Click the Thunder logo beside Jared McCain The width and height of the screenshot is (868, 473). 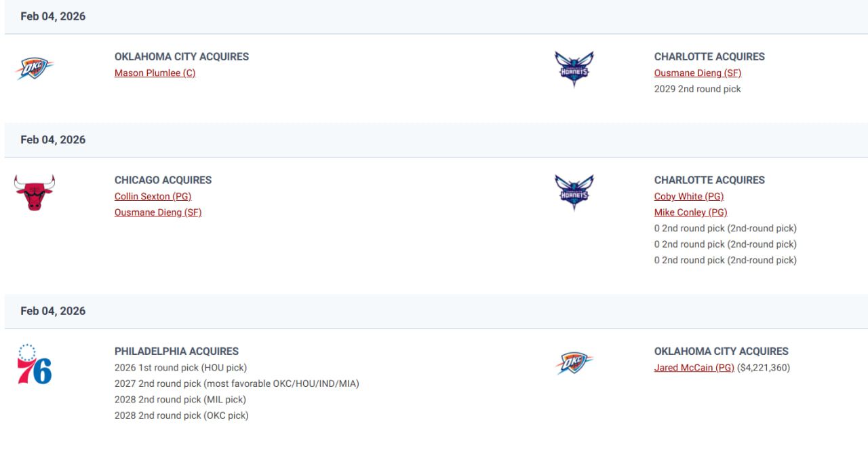coord(574,363)
